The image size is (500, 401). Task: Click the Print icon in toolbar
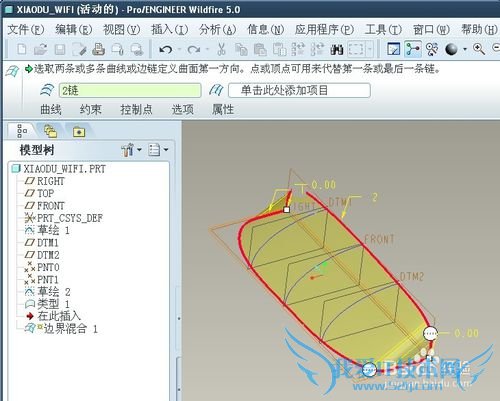99,50
